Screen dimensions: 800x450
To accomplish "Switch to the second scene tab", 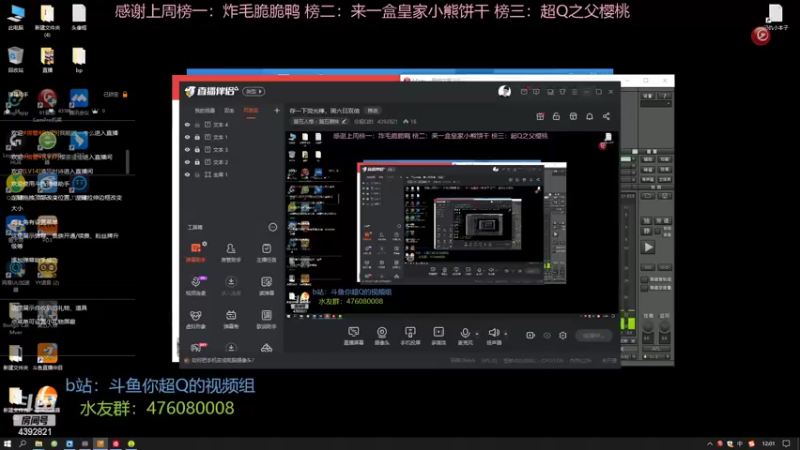I will pyautogui.click(x=229, y=110).
